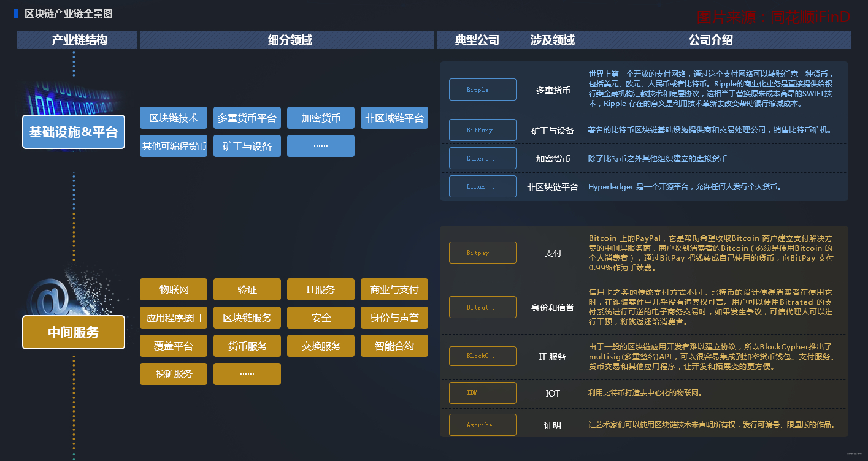Click the Ascribe description about artists
The image size is (868, 461).
pyautogui.click(x=712, y=425)
